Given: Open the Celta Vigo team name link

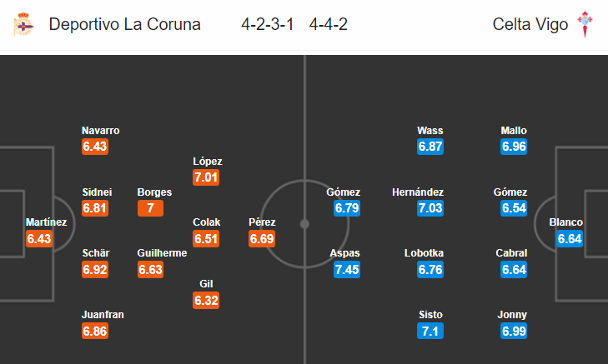Looking at the screenshot, I should click(x=530, y=24).
